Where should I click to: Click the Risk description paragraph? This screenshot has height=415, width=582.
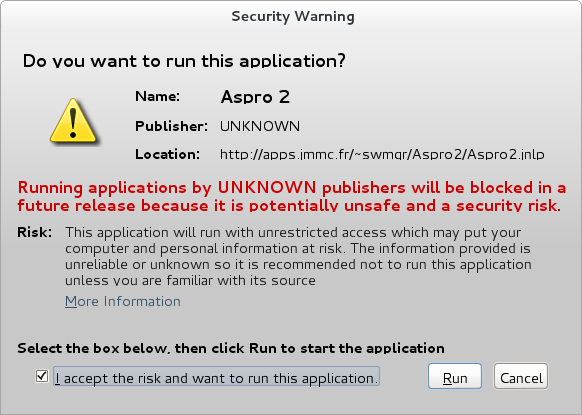(298, 256)
